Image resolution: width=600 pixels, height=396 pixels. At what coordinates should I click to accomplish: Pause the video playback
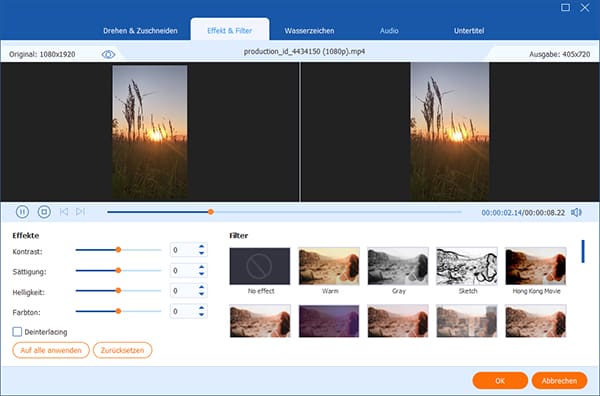(x=22, y=212)
